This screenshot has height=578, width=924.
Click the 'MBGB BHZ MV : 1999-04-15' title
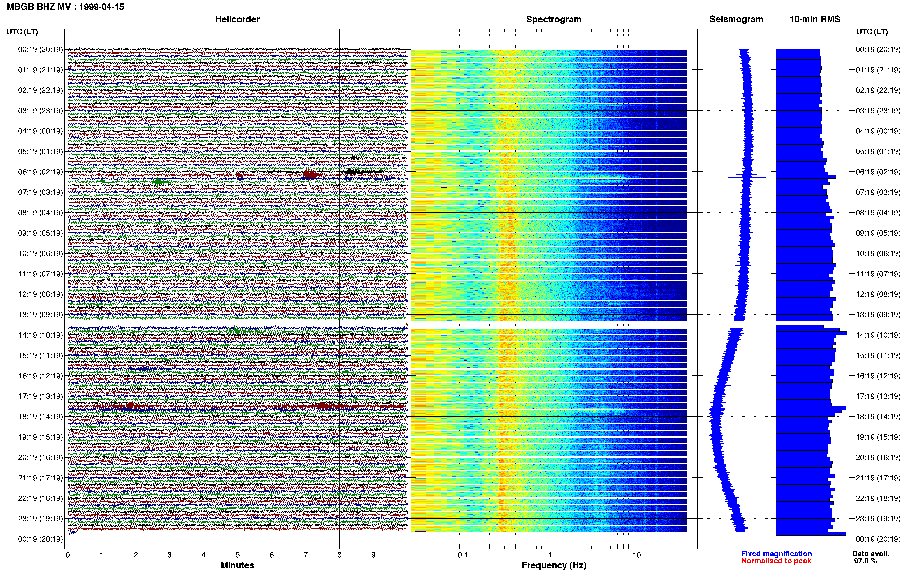(x=65, y=7)
